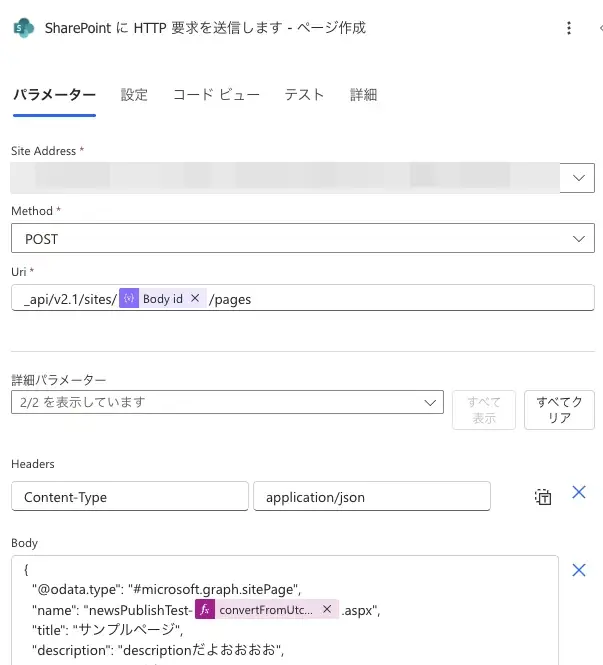Click the "title": "サンプルページ" line
Viewport: 603px width, 665px height.
coord(108,630)
